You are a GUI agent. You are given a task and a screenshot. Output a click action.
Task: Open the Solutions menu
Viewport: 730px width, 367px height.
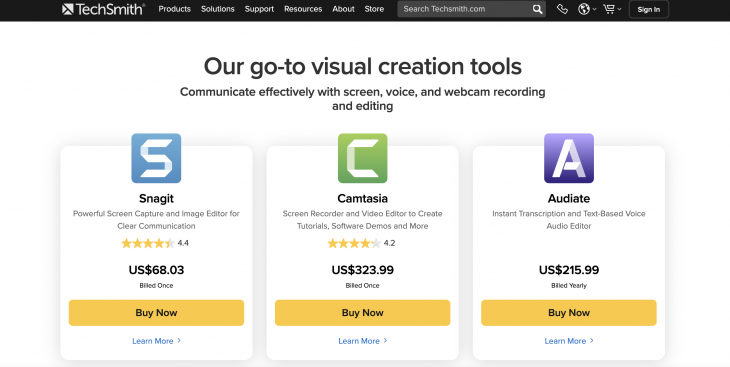(x=218, y=9)
